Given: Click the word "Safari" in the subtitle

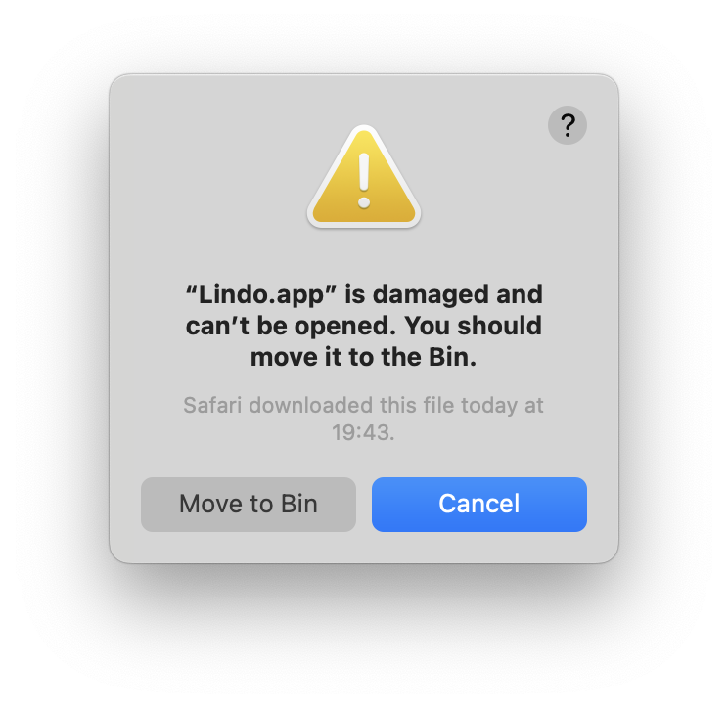Looking at the screenshot, I should 212,405.
